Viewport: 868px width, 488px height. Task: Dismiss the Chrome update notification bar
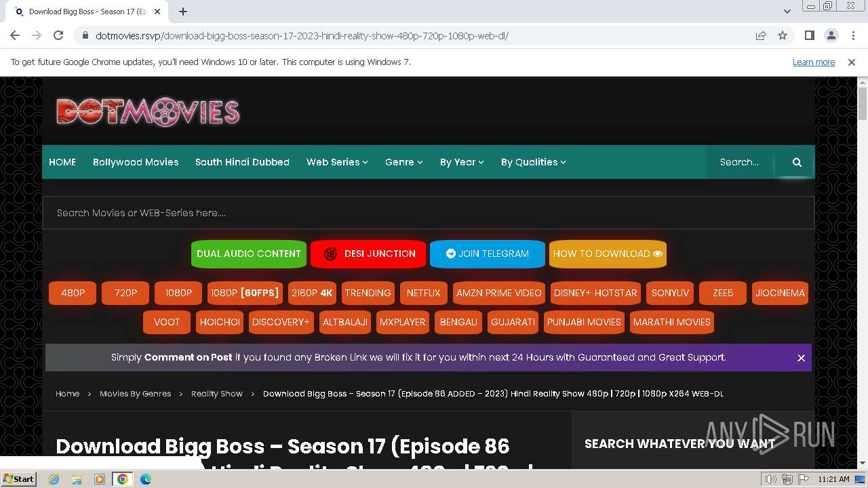pyautogui.click(x=852, y=62)
